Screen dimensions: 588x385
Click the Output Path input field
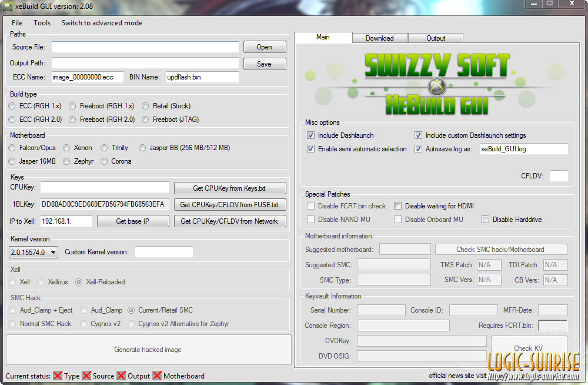(x=145, y=63)
